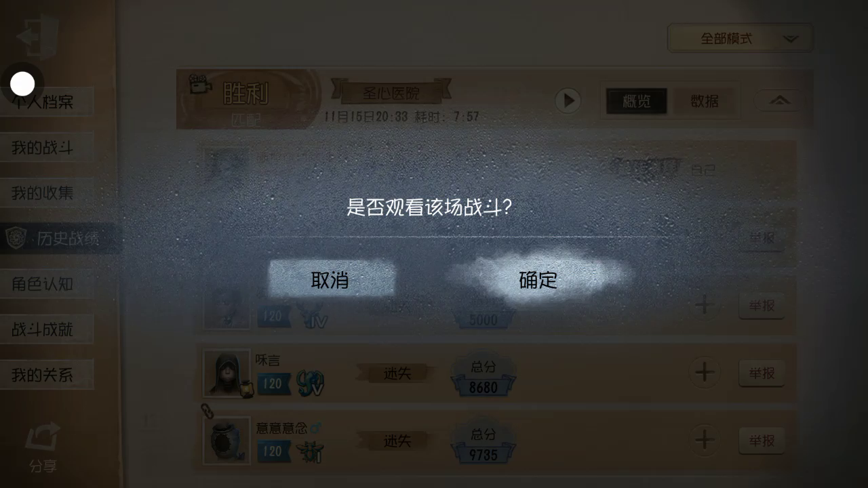This screenshot has width=868, height=488.
Task: Open the 分享 share icon
Action: coord(43,447)
